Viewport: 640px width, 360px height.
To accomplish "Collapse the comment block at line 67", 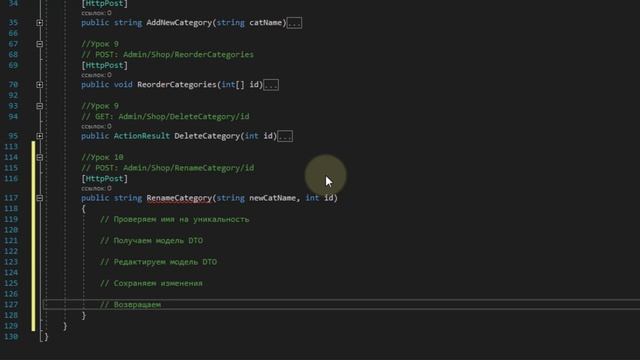I will (40, 44).
